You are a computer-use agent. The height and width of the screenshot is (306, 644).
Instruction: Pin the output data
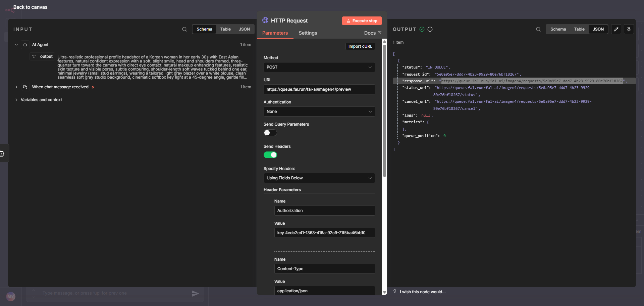(x=629, y=29)
